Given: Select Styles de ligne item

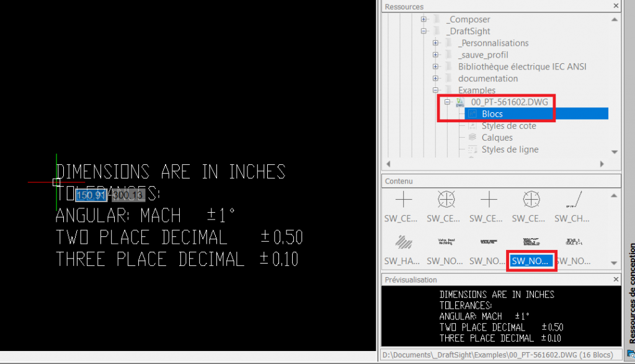Looking at the screenshot, I should [x=510, y=149].
